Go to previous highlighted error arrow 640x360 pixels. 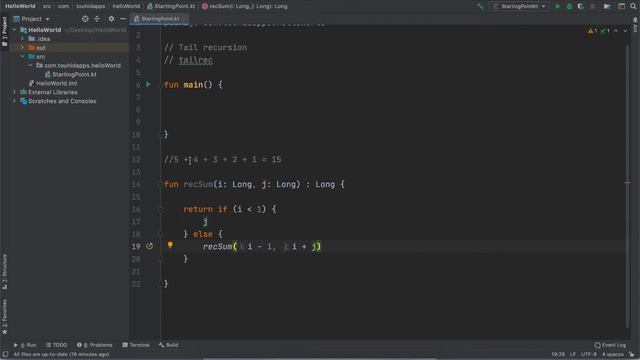coord(616,31)
